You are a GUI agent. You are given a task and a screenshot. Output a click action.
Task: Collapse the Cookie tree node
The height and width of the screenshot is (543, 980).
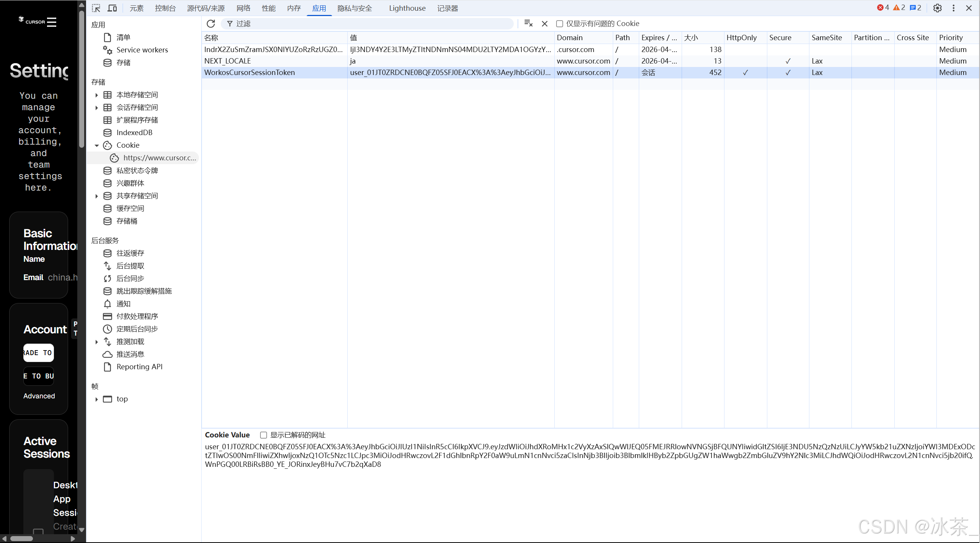96,145
